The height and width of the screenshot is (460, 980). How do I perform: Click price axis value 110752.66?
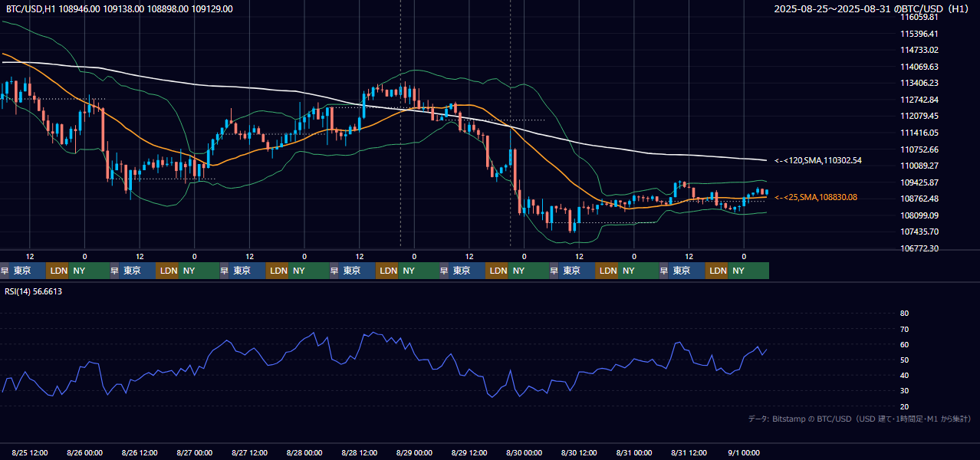click(x=919, y=149)
